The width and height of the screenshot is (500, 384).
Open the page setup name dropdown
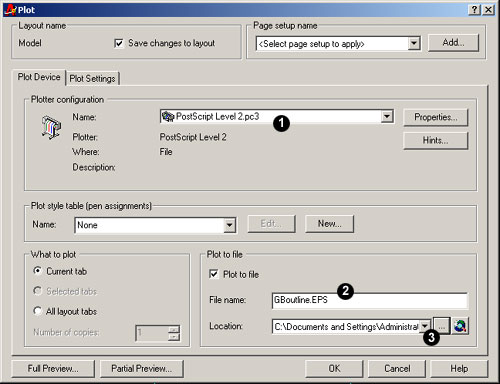pyautogui.click(x=414, y=43)
